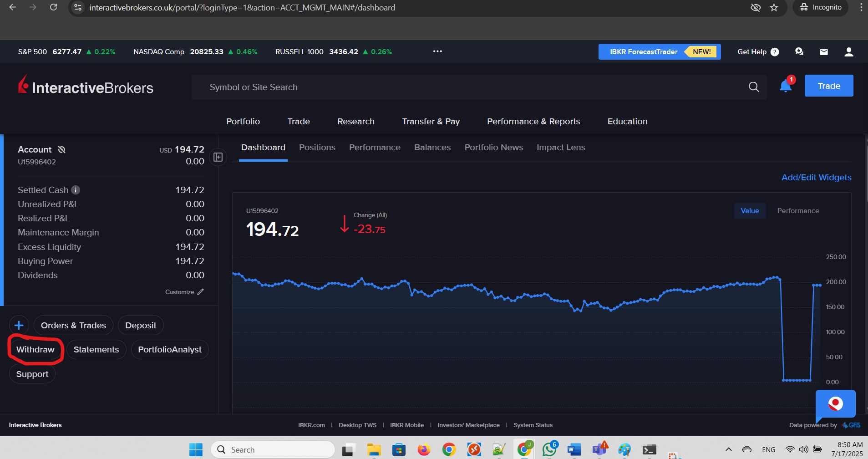868x459 pixels.
Task: Open the Chrome three-dot menu
Action: click(x=861, y=7)
